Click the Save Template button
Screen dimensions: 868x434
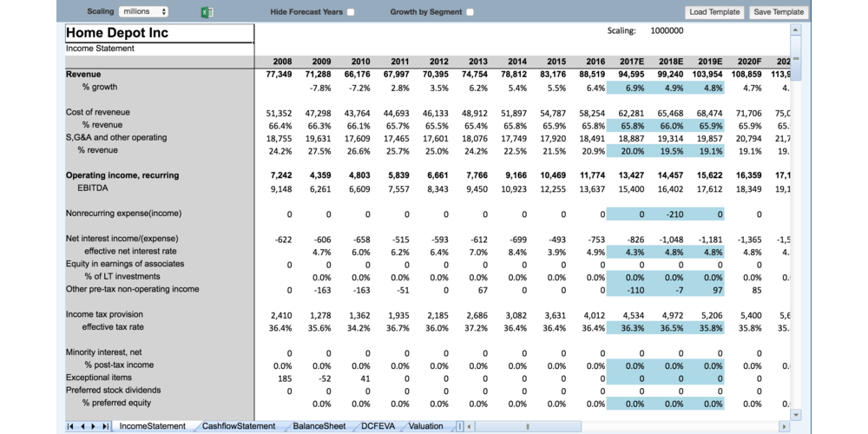click(779, 12)
